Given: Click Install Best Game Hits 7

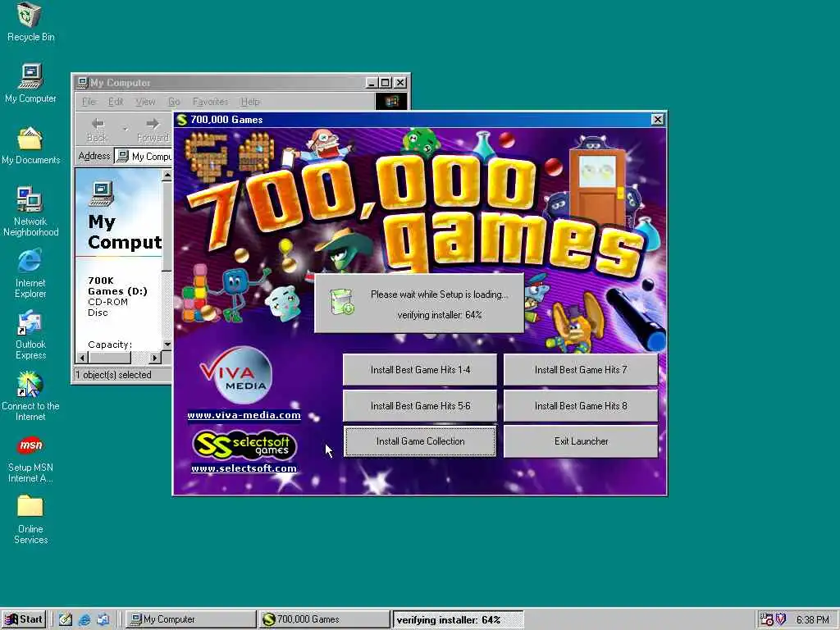Looking at the screenshot, I should (x=581, y=370).
